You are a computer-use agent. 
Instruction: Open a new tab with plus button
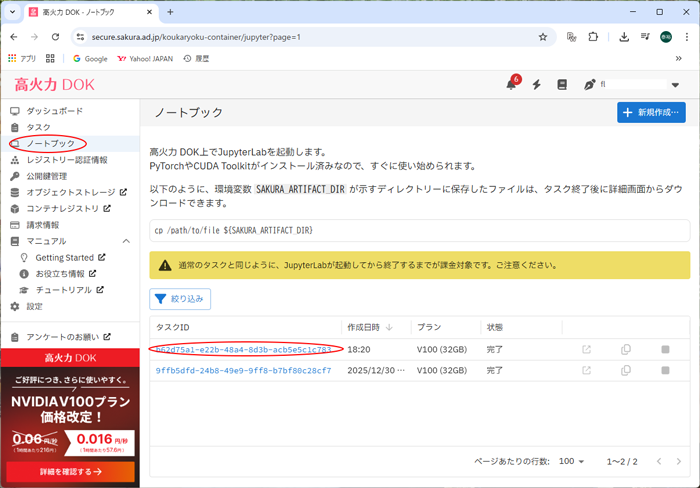170,12
